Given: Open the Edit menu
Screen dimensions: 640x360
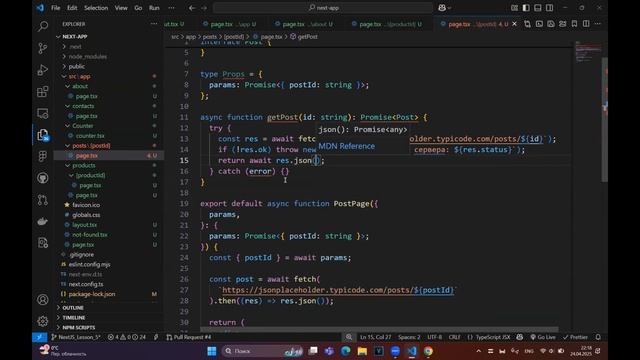Looking at the screenshot, I should pos(72,8).
